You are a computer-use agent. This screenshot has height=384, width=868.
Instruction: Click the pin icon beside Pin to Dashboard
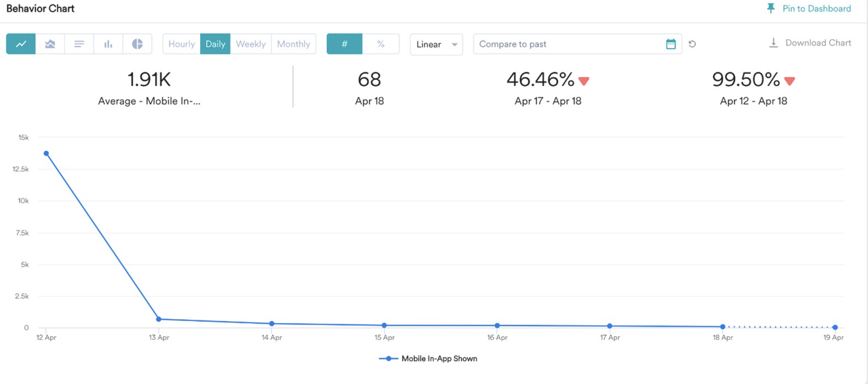[770, 8]
